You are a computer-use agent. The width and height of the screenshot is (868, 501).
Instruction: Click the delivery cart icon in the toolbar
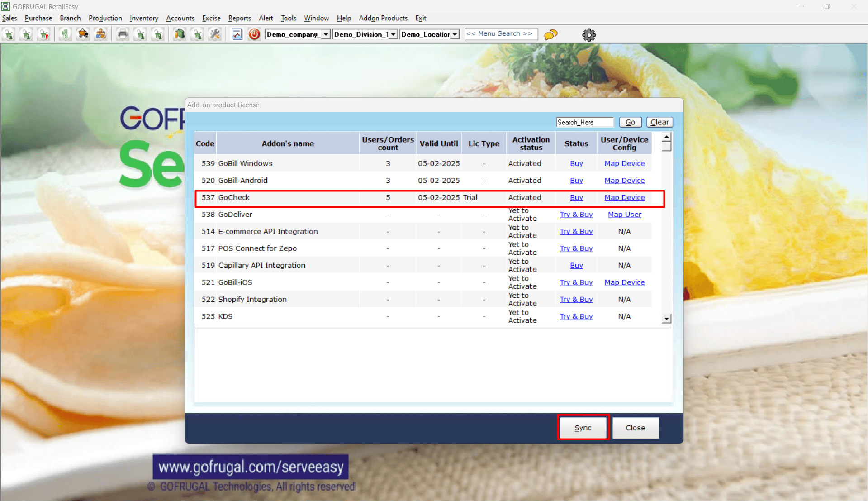click(x=83, y=34)
